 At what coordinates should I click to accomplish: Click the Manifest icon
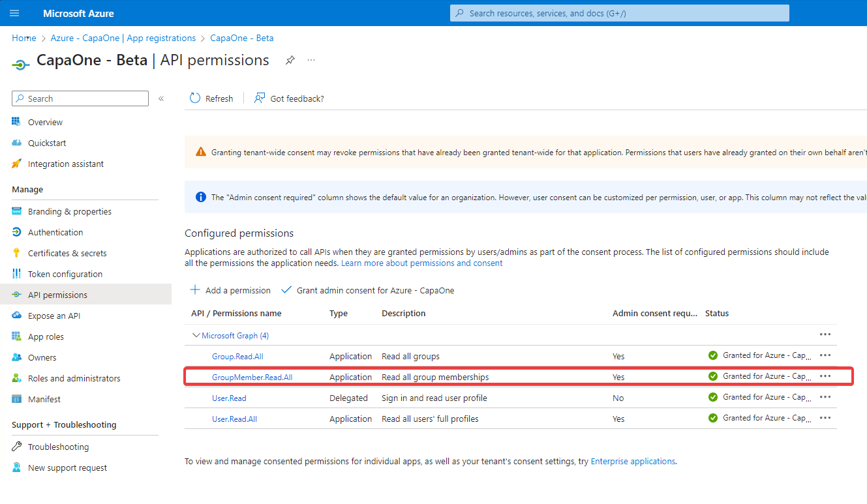pyautogui.click(x=16, y=399)
